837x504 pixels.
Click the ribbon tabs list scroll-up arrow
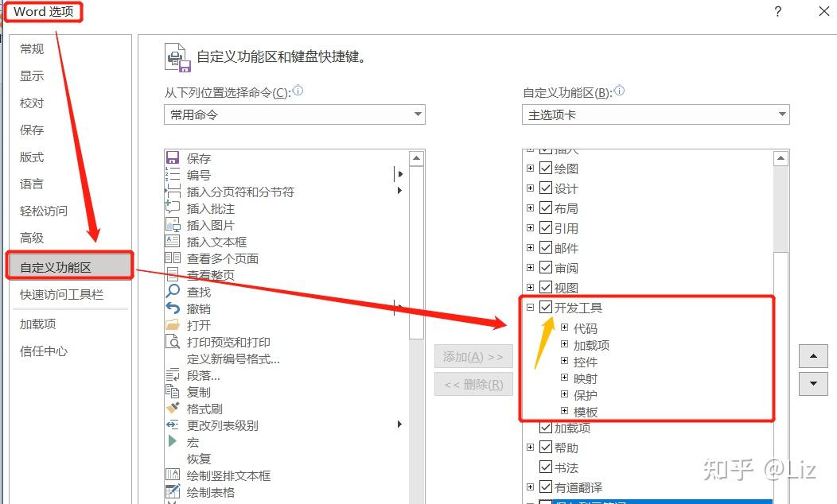(x=781, y=158)
